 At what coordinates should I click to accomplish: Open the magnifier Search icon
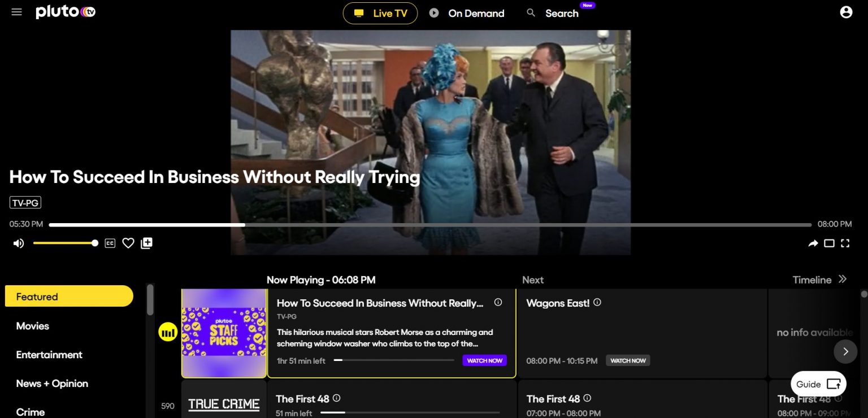click(531, 12)
